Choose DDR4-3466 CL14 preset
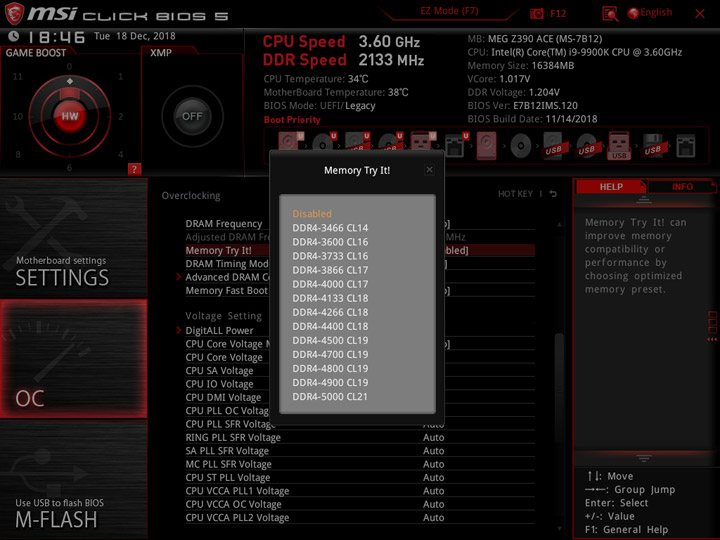The width and height of the screenshot is (720, 540). click(330, 228)
